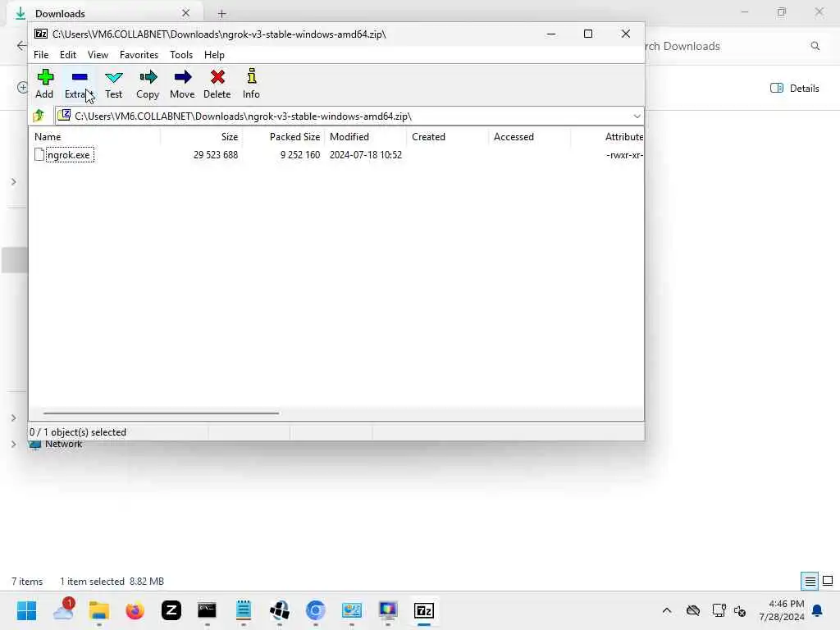Open the Chromium browser taskbar icon
The height and width of the screenshot is (630, 840).
point(316,610)
